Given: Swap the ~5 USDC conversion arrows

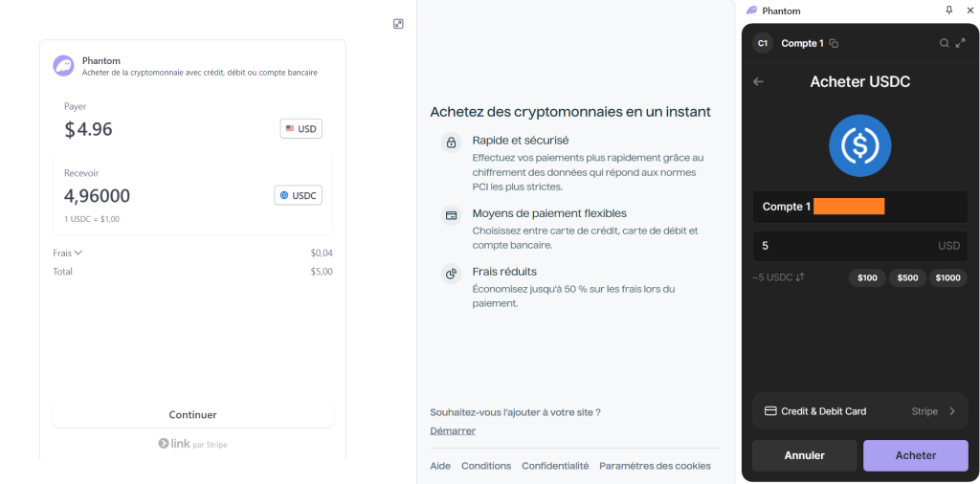Looking at the screenshot, I should (x=800, y=277).
